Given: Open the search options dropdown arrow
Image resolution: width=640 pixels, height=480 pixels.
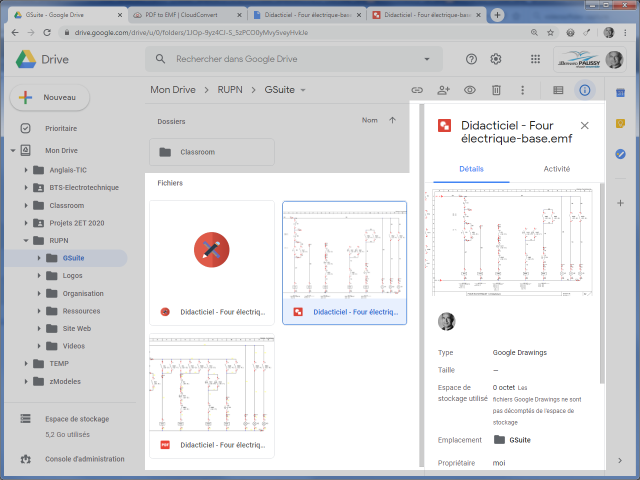Looking at the screenshot, I should (427, 59).
